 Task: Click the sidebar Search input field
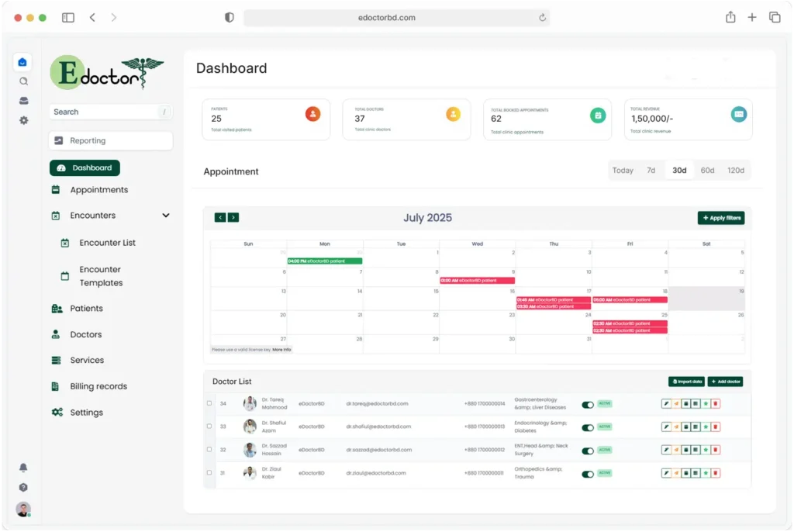pos(105,112)
